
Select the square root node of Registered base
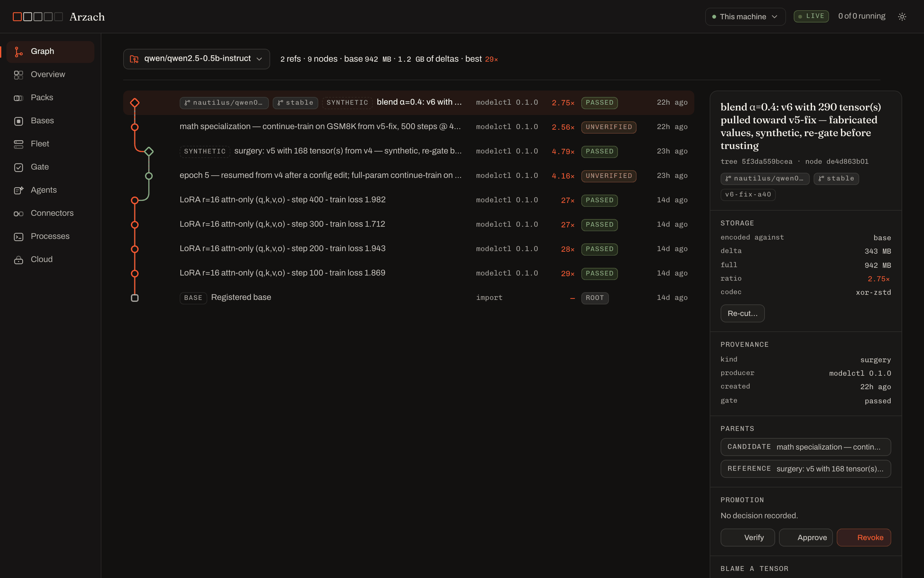tap(135, 298)
